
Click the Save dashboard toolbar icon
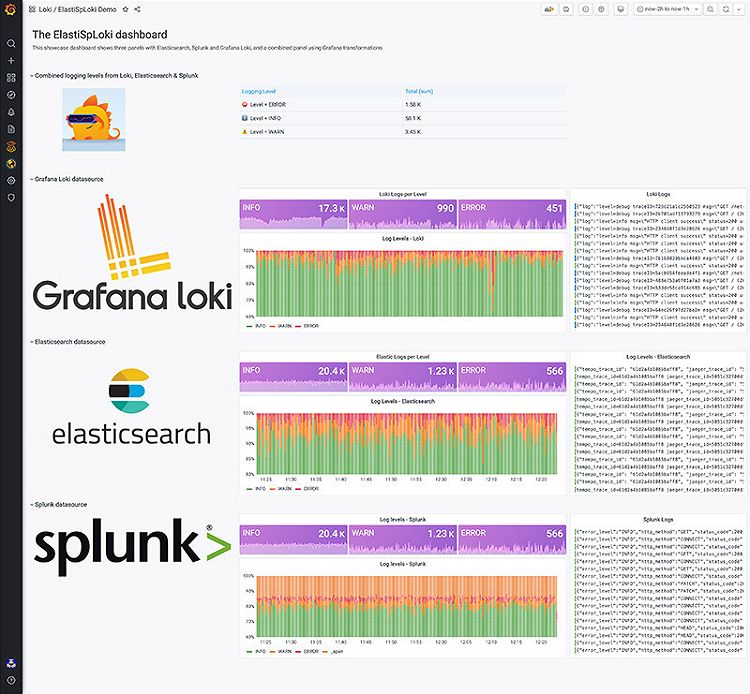tap(566, 9)
